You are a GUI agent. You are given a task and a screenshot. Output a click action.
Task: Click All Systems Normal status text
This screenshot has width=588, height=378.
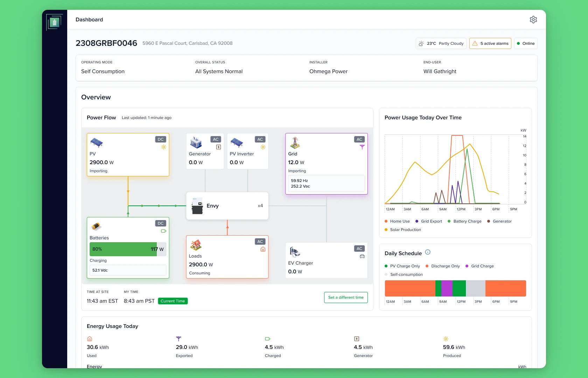click(219, 71)
